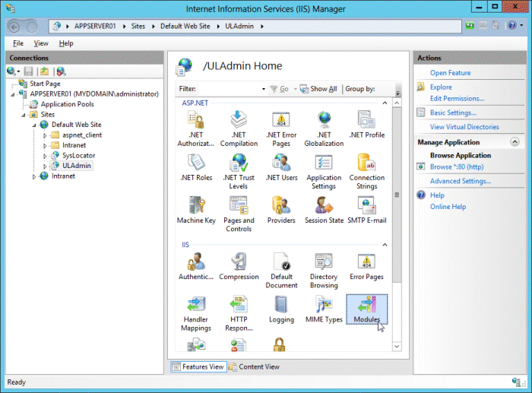Open the .NET Compilation feature

[x=239, y=129]
